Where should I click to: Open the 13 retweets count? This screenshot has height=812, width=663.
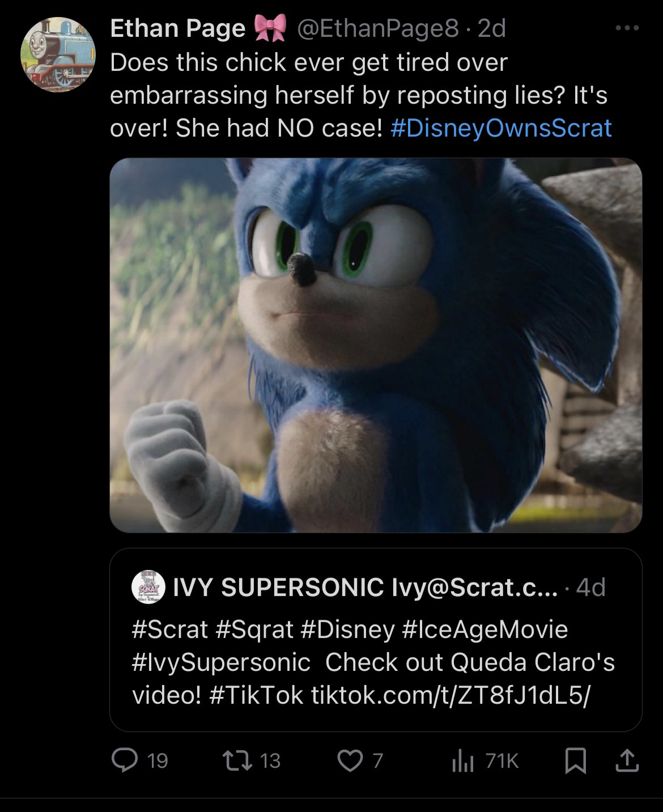[270, 760]
